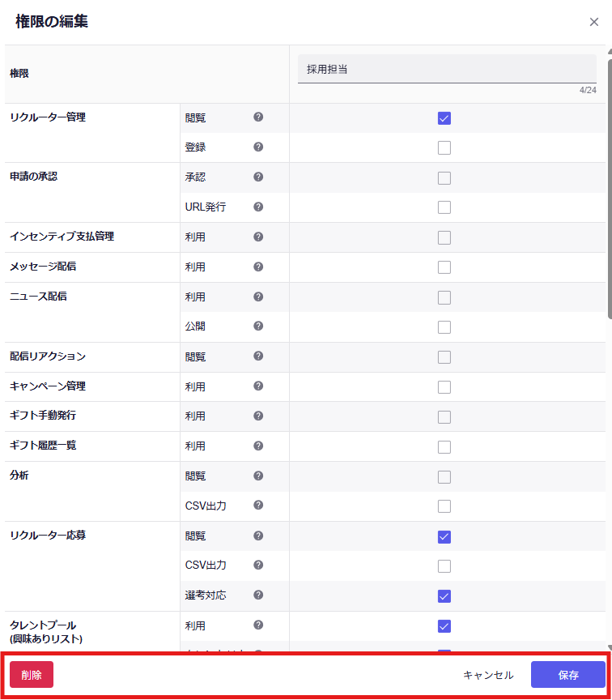Viewport: 612px width, 700px height.
Task: Close the 権限の編集 dialog with X
Action: pos(594,22)
